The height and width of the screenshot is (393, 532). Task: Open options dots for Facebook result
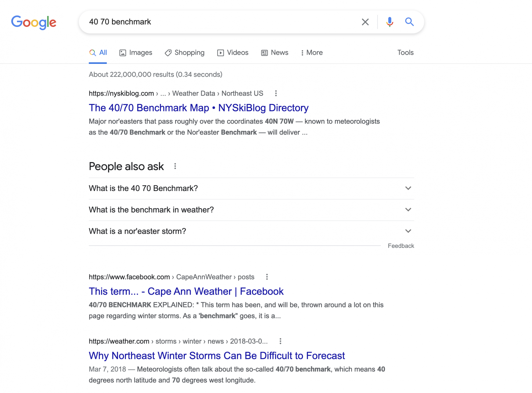point(267,277)
